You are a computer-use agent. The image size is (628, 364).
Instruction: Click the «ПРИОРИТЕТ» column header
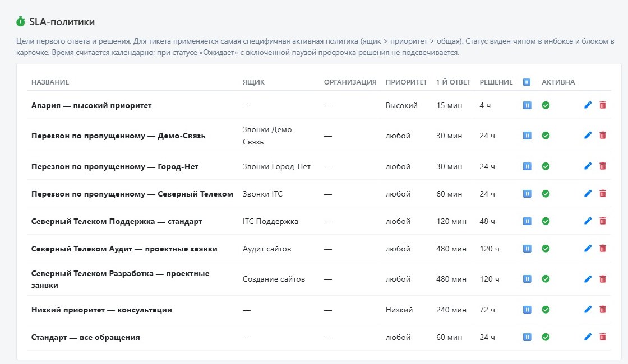(x=406, y=82)
